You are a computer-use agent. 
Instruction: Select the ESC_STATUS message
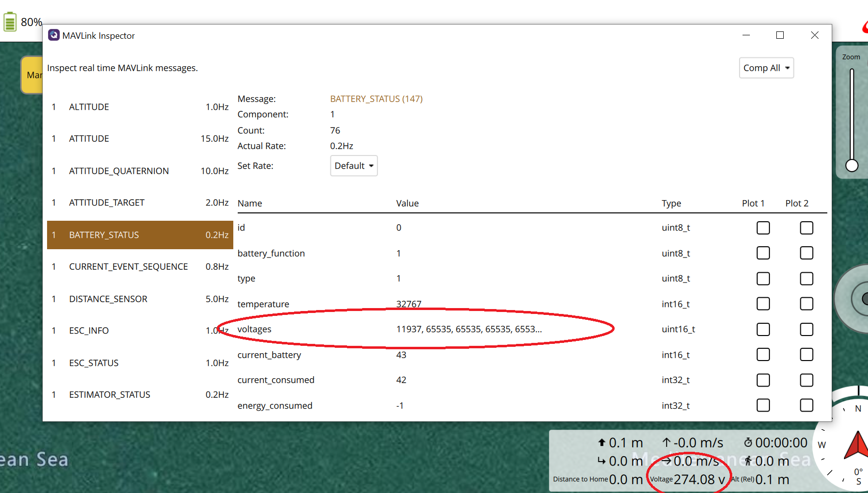(140, 363)
